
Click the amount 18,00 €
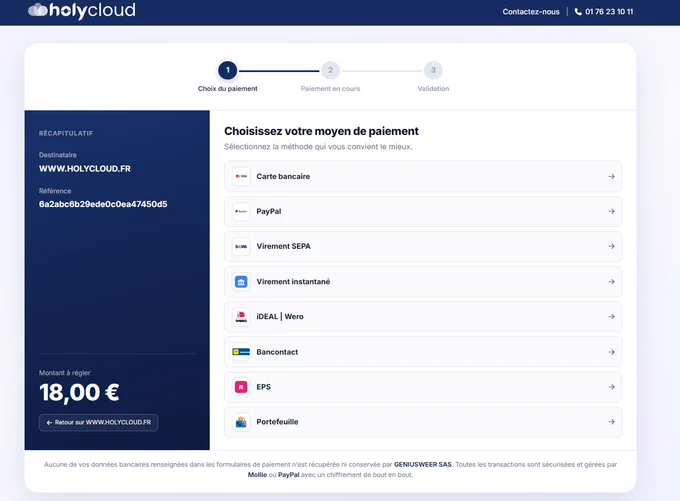pos(79,393)
